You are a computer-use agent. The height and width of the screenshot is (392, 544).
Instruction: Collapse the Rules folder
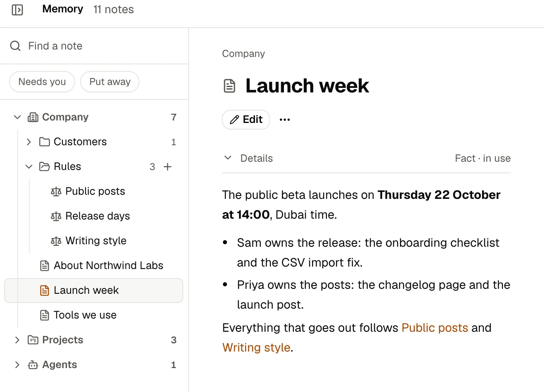pyautogui.click(x=29, y=167)
